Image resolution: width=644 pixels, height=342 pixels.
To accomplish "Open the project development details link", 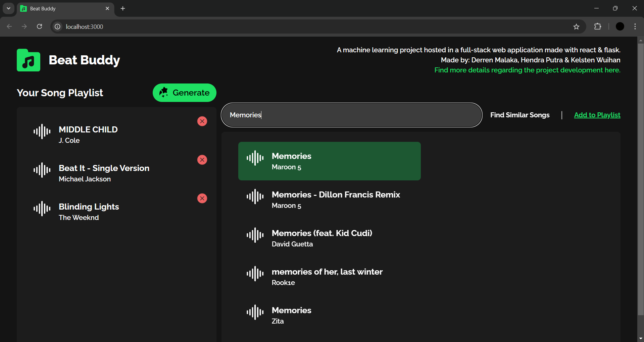I will pyautogui.click(x=527, y=70).
